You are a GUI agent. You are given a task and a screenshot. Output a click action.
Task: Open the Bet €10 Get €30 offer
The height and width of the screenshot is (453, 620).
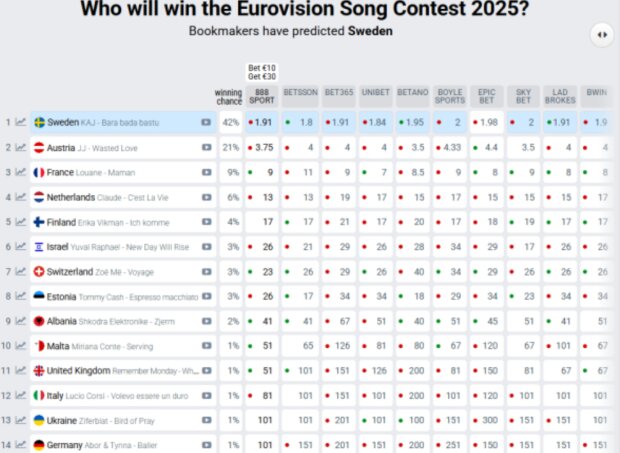[x=262, y=72]
